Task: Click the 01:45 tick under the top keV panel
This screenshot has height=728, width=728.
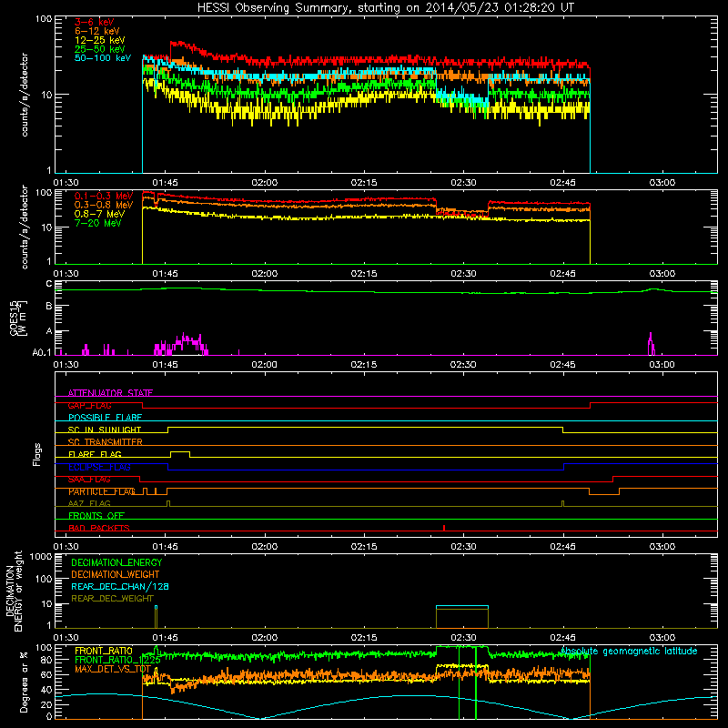Action: pyautogui.click(x=165, y=183)
